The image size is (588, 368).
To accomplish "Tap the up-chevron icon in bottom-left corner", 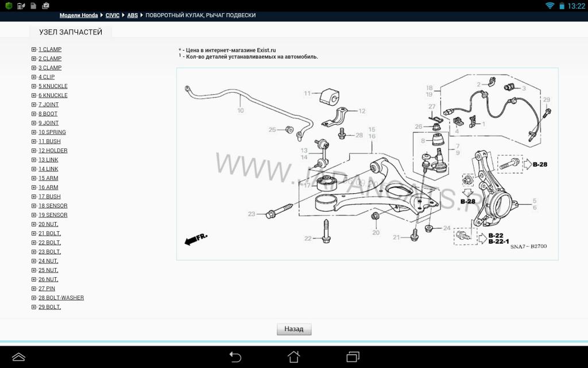I will tap(18, 356).
